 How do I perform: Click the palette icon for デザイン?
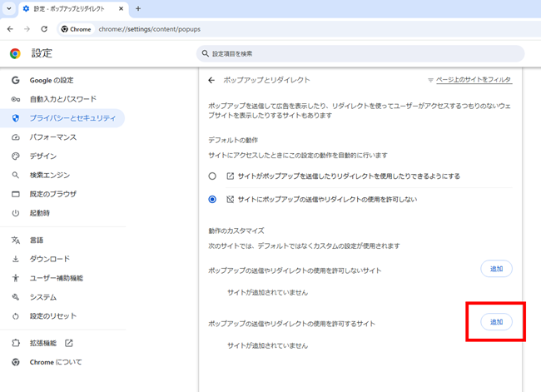pos(16,156)
